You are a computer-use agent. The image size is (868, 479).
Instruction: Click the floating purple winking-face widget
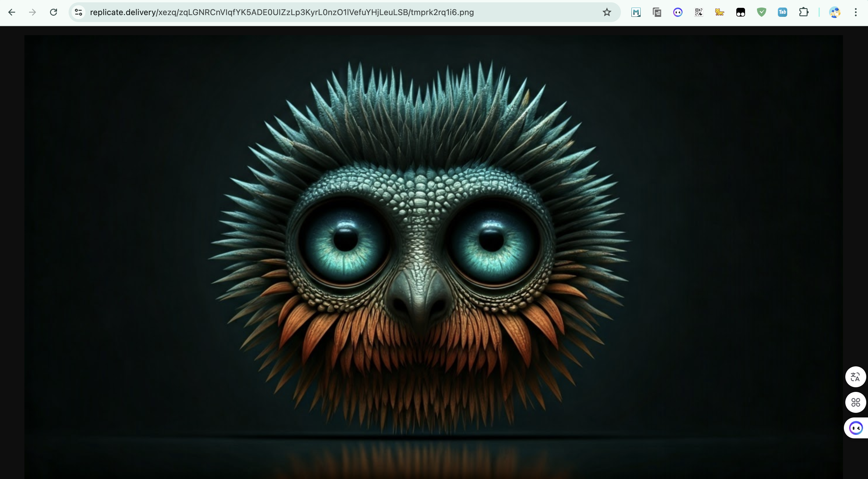click(x=856, y=428)
